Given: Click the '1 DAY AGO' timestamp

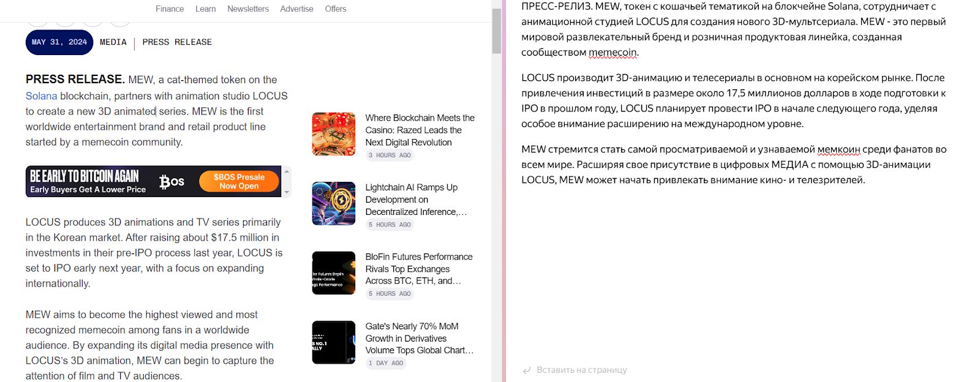Looking at the screenshot, I should [x=386, y=363].
